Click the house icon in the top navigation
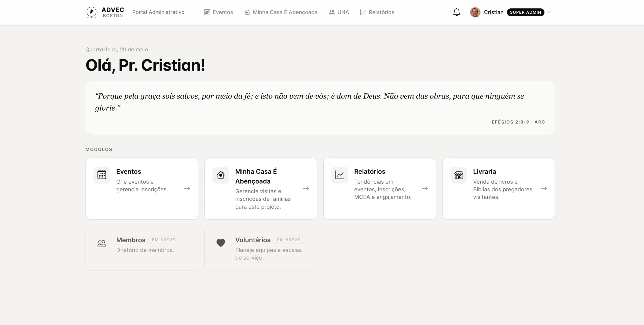Image resolution: width=644 pixels, height=325 pixels. (x=247, y=12)
